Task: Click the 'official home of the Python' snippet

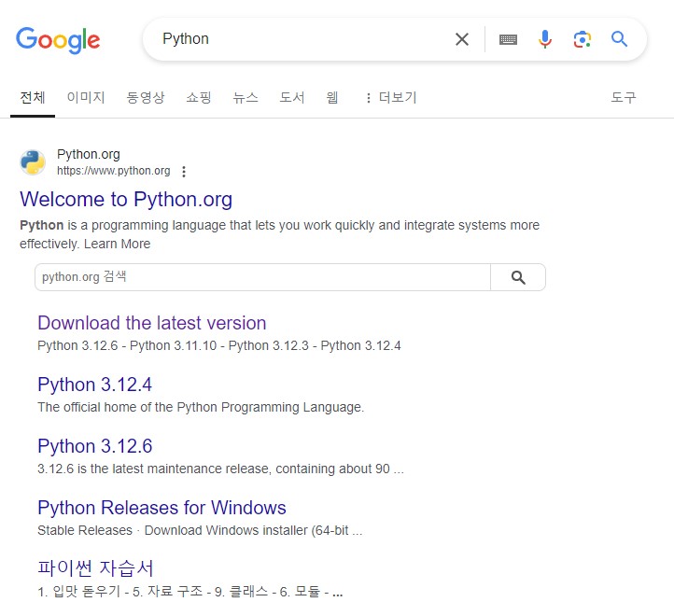Action: [201, 407]
